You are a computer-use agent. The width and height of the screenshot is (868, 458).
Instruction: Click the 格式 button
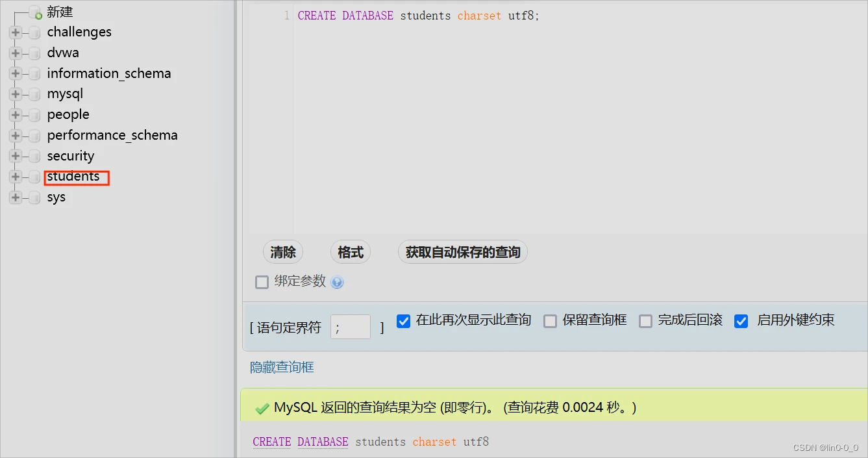click(351, 252)
